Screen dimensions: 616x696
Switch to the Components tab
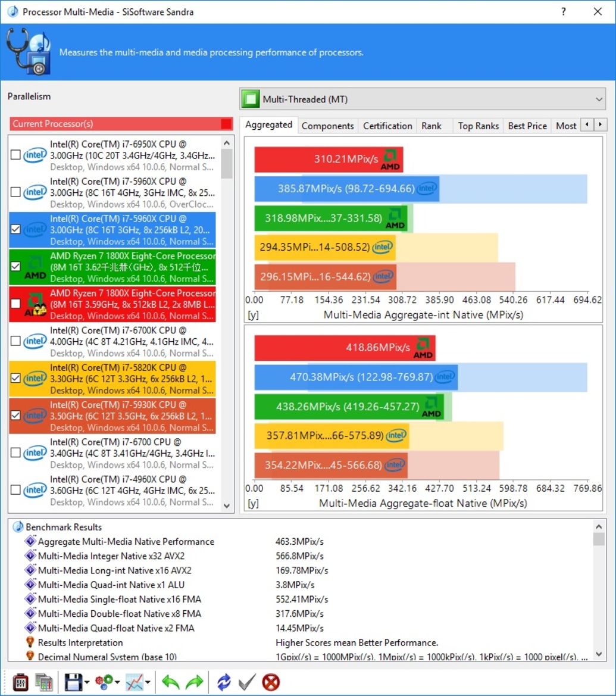pos(327,126)
